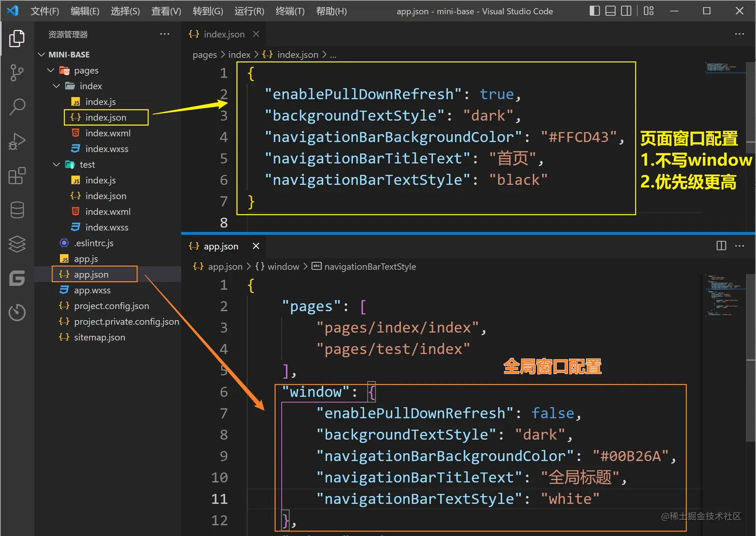Open the Explorer view in activity bar
Image resolution: width=756 pixels, height=536 pixels.
[x=17, y=39]
